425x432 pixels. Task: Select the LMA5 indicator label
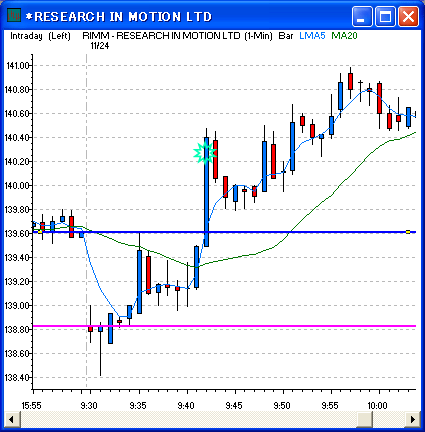tap(312, 36)
